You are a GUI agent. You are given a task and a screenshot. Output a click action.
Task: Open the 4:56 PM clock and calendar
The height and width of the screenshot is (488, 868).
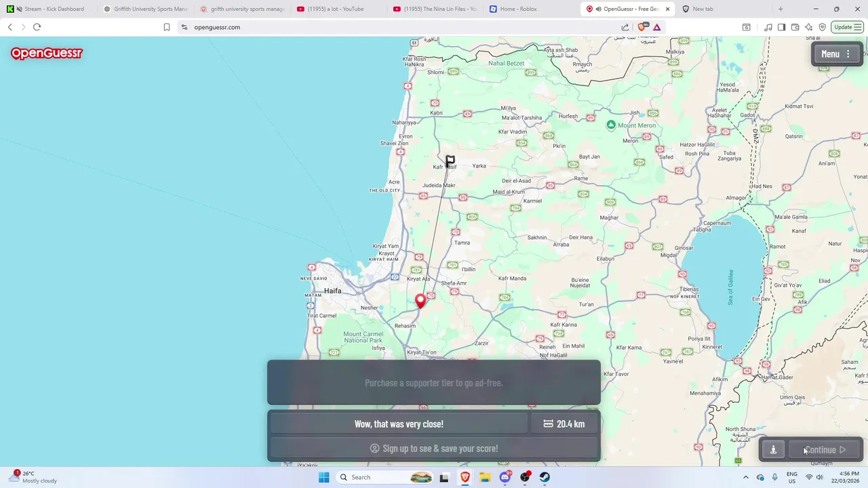(x=844, y=477)
